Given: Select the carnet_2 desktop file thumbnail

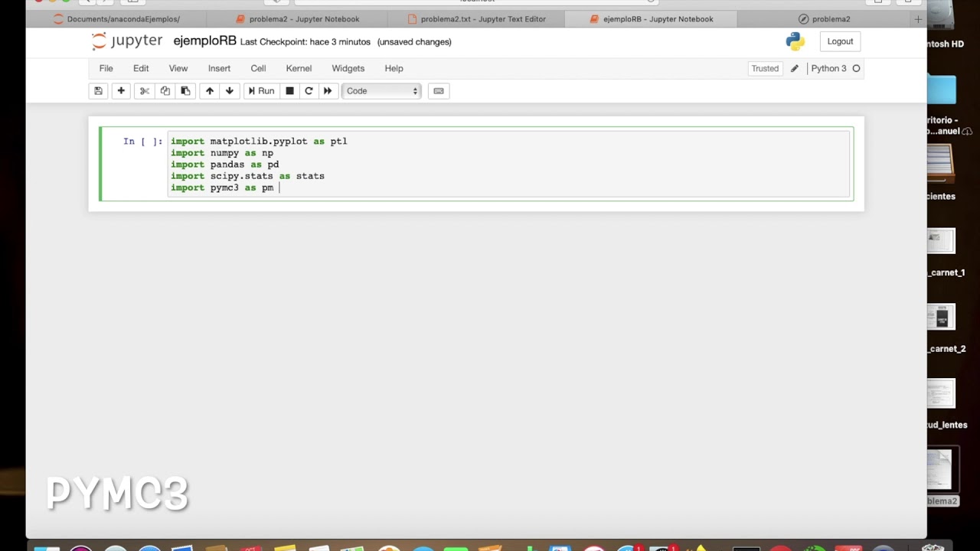Looking at the screenshot, I should point(942,318).
